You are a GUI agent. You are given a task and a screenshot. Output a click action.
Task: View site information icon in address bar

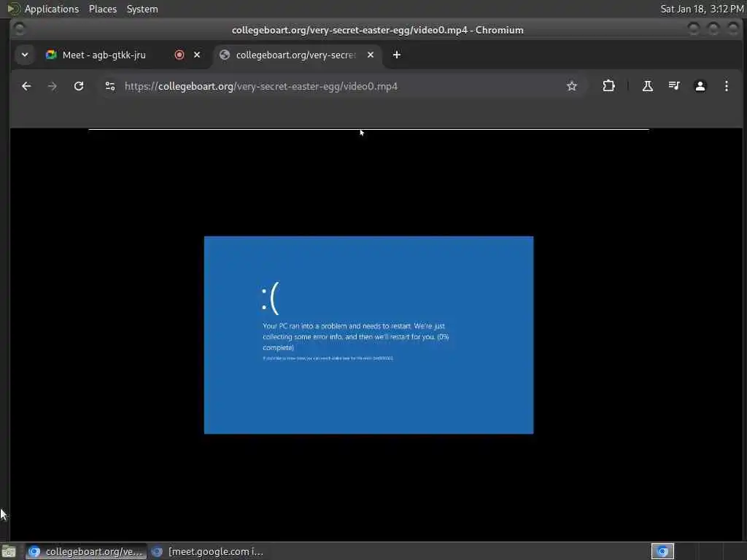(110, 86)
